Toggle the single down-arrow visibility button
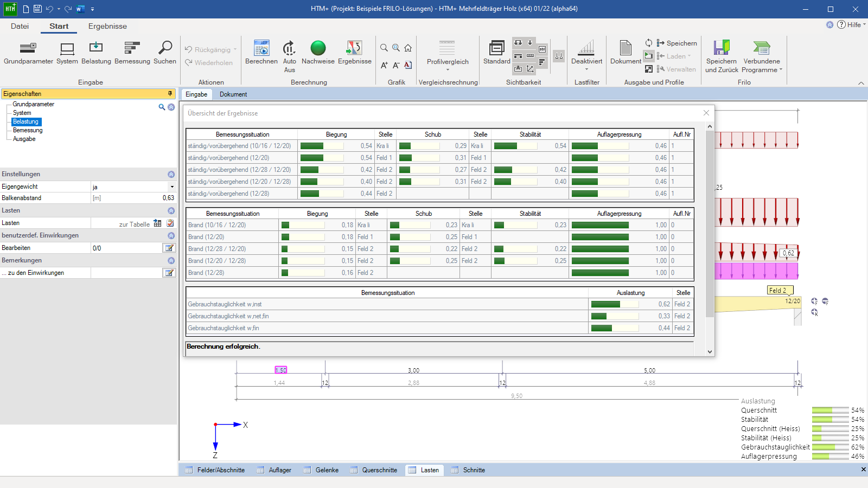The height and width of the screenshot is (488, 868). point(530,43)
